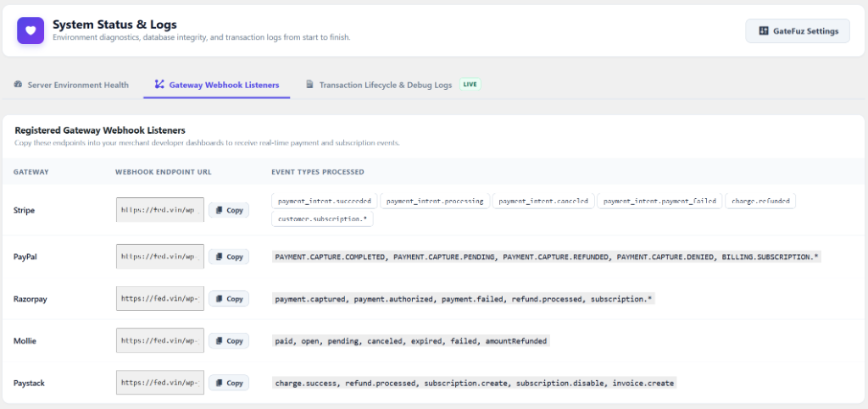Click the Razorpay gateway name

point(30,299)
